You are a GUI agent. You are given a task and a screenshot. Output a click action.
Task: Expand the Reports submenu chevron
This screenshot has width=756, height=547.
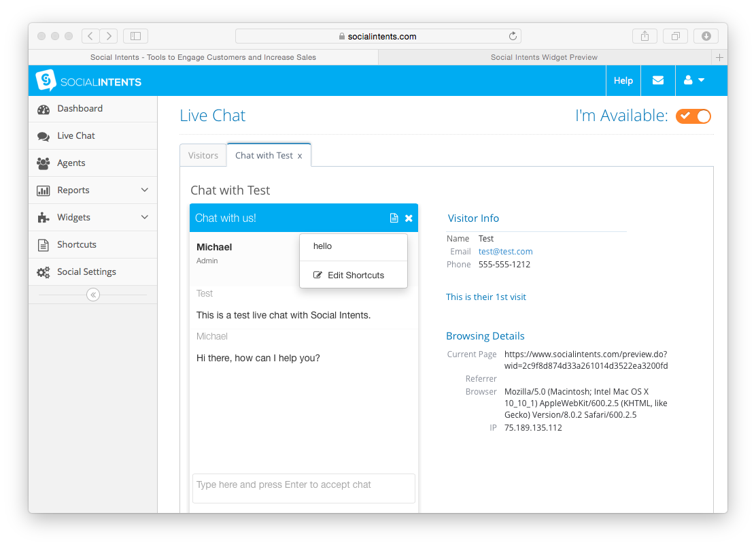pyautogui.click(x=144, y=190)
